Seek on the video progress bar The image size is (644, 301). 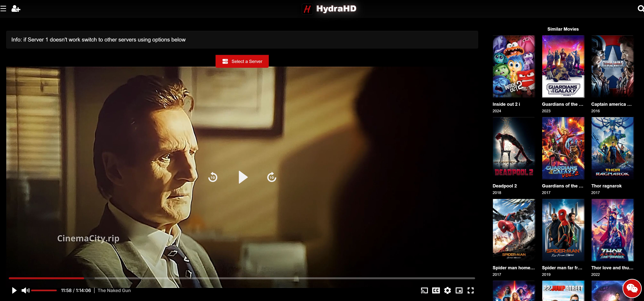coord(242,278)
